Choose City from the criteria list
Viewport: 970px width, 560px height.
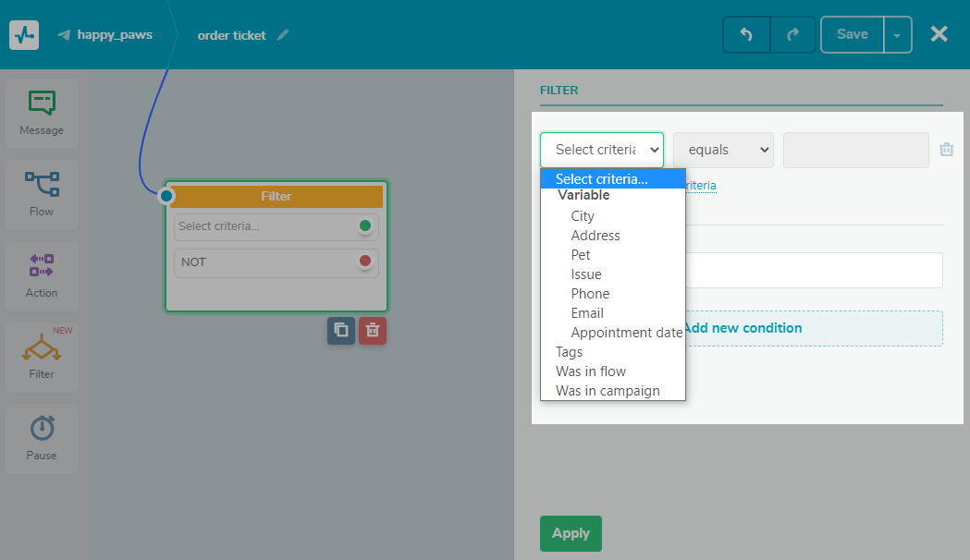click(583, 216)
